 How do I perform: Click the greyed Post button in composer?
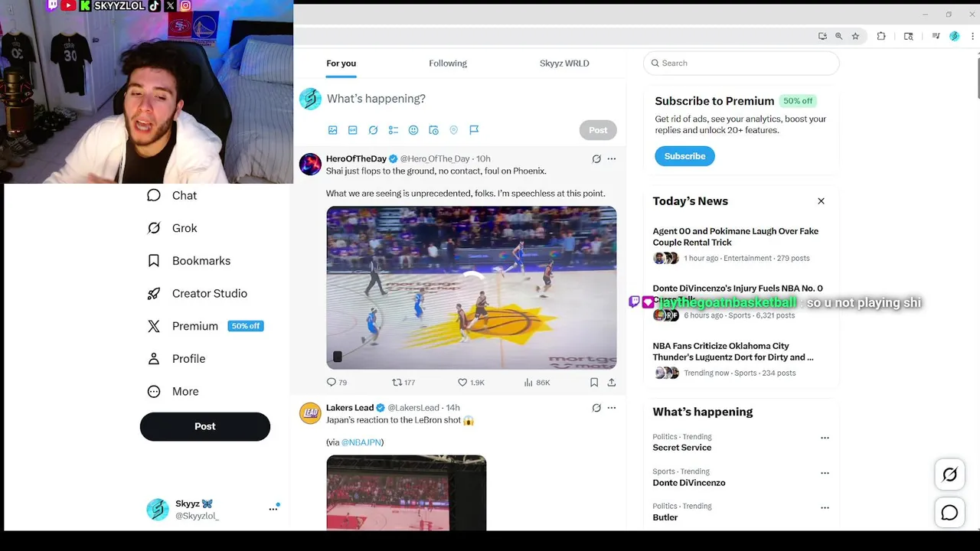[x=598, y=130]
